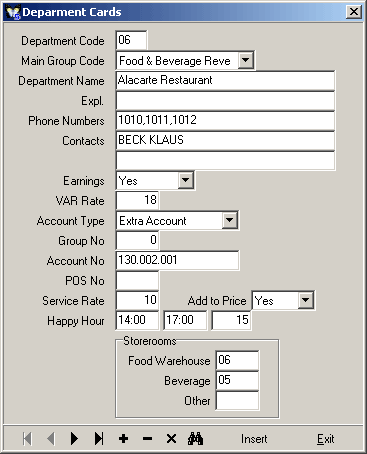The width and height of the screenshot is (367, 454).
Task: Click the Exit button
Action: point(325,439)
